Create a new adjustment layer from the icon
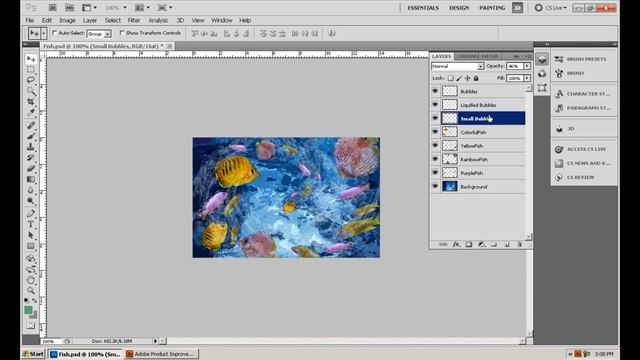The height and width of the screenshot is (360, 640). tap(481, 244)
